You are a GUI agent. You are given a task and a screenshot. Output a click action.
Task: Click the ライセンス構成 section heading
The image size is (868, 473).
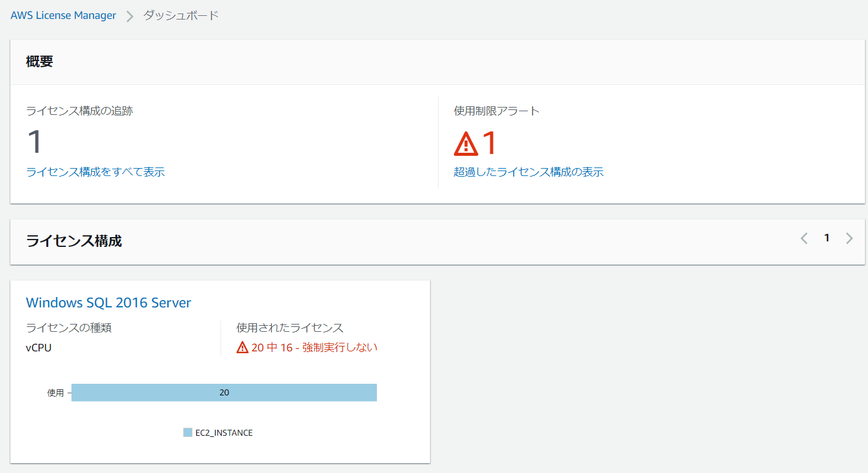(x=74, y=241)
